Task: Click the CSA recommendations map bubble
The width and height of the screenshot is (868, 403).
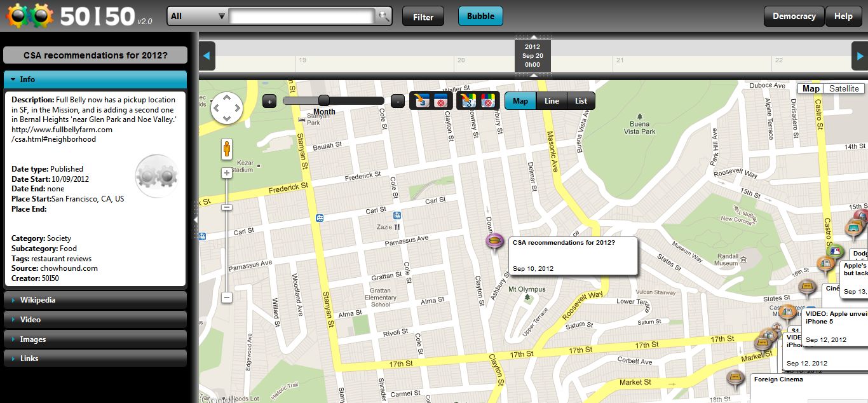Action: (573, 256)
